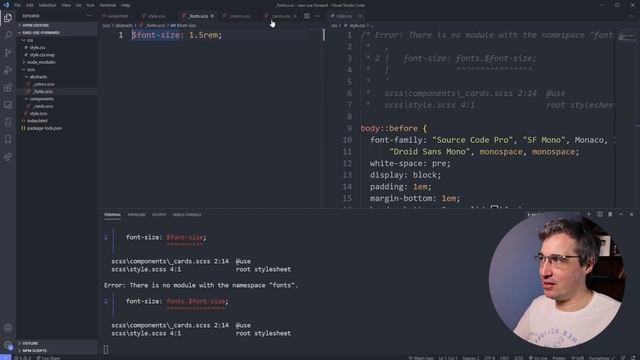Close the _fonts.scss editor tab
640x360 pixels.
click(x=212, y=16)
